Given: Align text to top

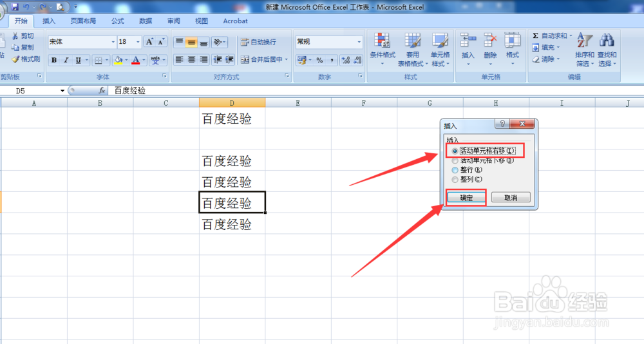Looking at the screenshot, I should click(x=180, y=42).
